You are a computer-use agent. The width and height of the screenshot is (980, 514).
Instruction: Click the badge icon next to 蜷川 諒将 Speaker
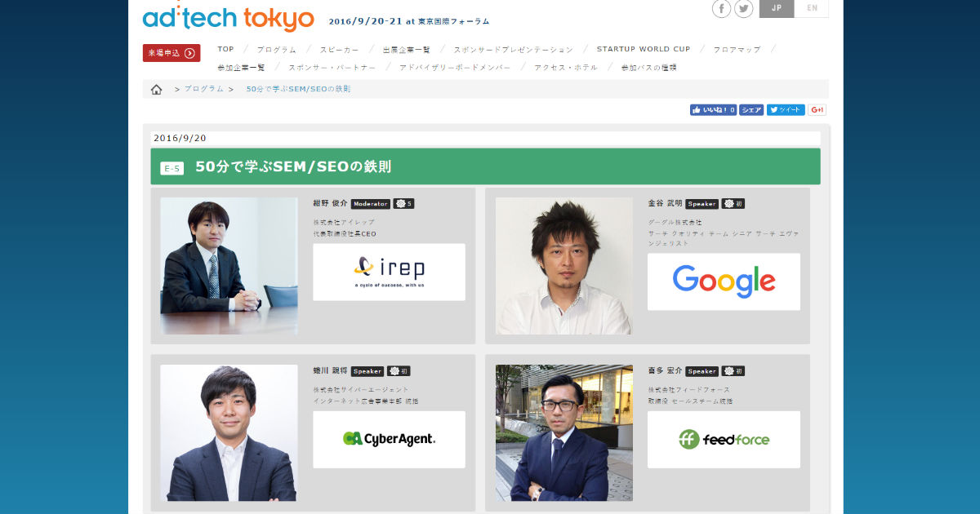399,371
